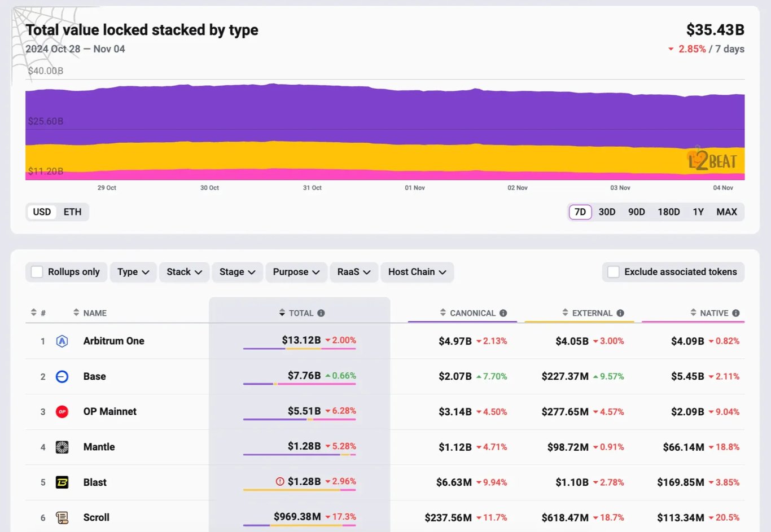Viewport: 771px width, 532px height.
Task: Click OP Mainnet's $2.09B native value
Action: 687,412
